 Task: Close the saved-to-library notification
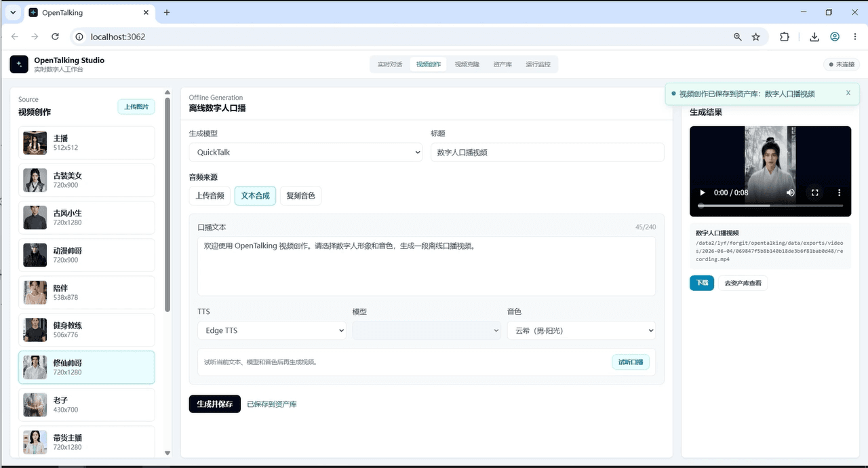click(x=848, y=93)
